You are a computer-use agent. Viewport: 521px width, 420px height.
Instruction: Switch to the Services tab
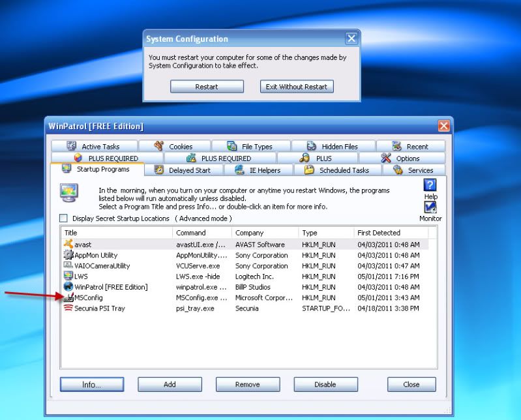click(414, 170)
